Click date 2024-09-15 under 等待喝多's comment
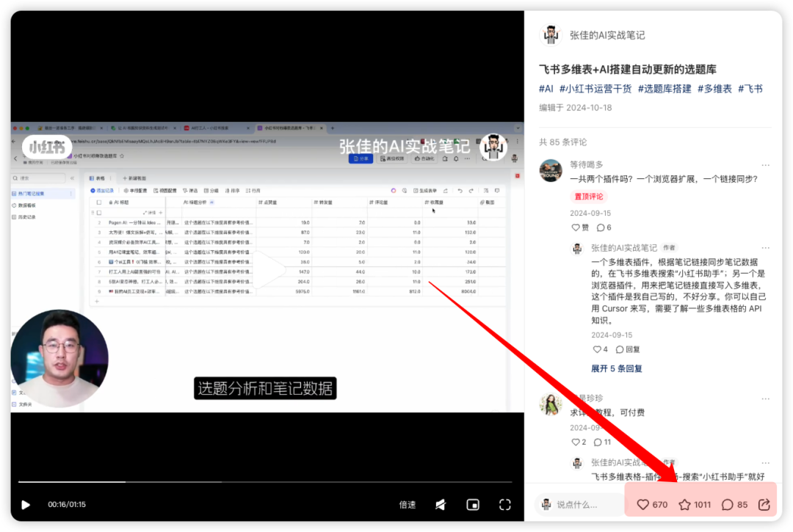 point(590,214)
